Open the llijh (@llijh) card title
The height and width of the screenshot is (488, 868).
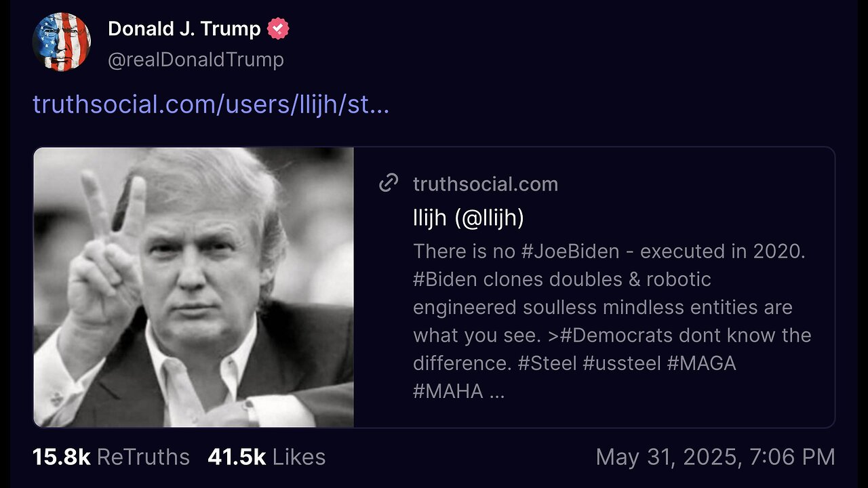469,218
